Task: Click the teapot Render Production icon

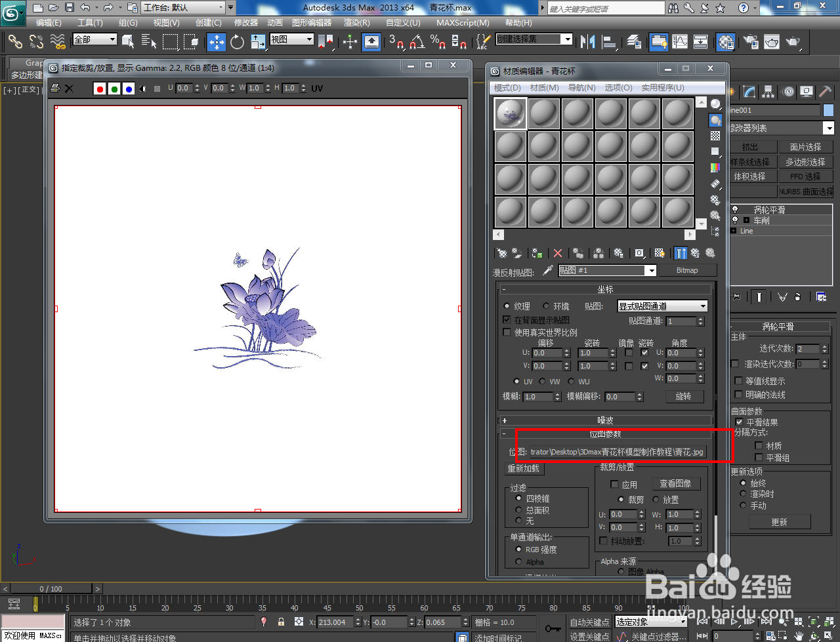Action: point(793,42)
